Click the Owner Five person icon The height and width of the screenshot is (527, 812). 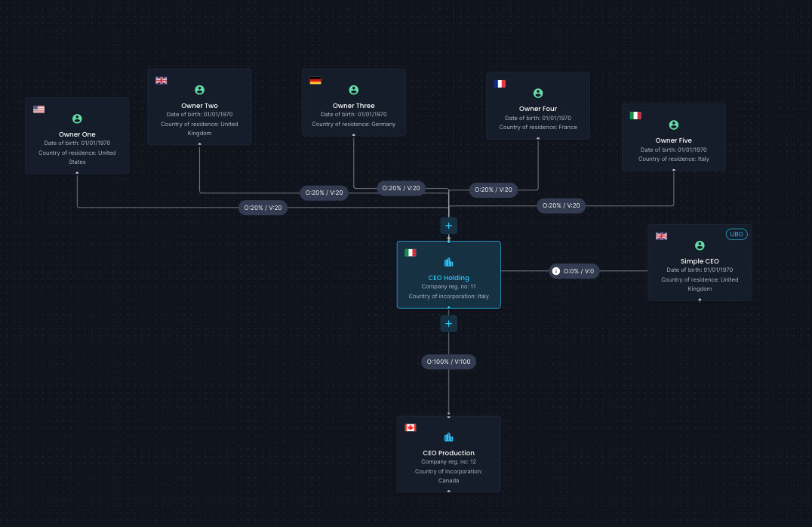tap(674, 125)
